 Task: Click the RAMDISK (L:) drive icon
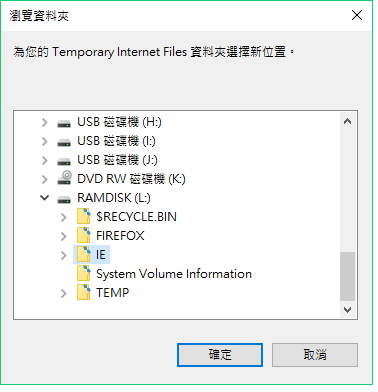[x=64, y=199]
